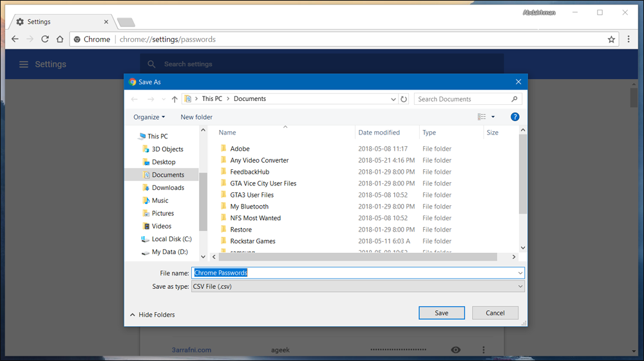Viewport: 644px width, 361px height.
Task: Cancel the Save As dialog
Action: (495, 313)
